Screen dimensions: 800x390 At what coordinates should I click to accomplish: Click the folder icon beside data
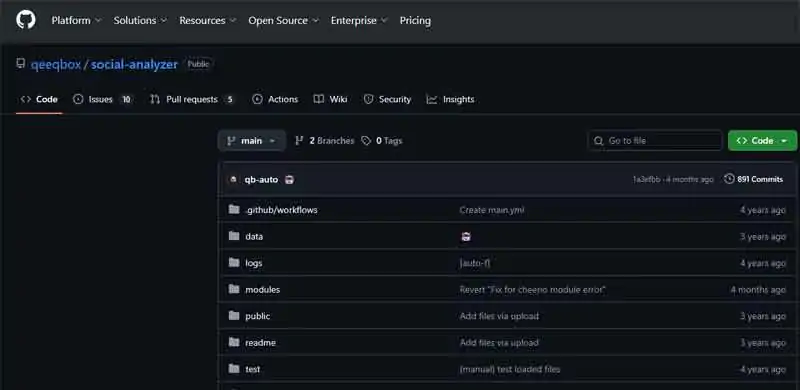coord(234,236)
